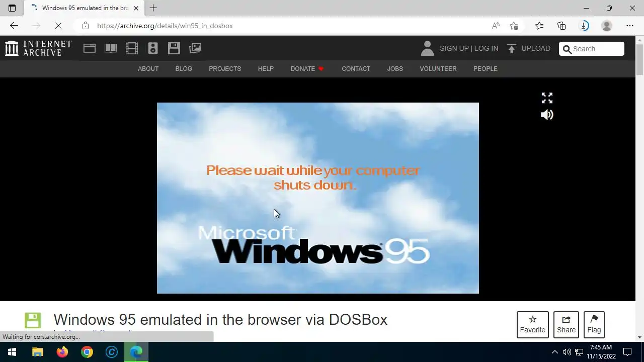Viewport: 644px width, 362px height.
Task: Open File Explorer from taskbar
Action: [38, 352]
